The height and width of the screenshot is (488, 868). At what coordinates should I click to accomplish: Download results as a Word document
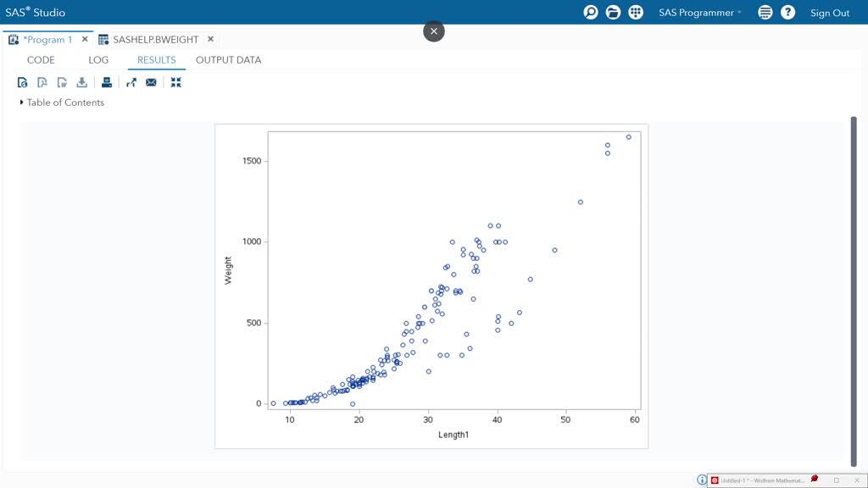(61, 82)
